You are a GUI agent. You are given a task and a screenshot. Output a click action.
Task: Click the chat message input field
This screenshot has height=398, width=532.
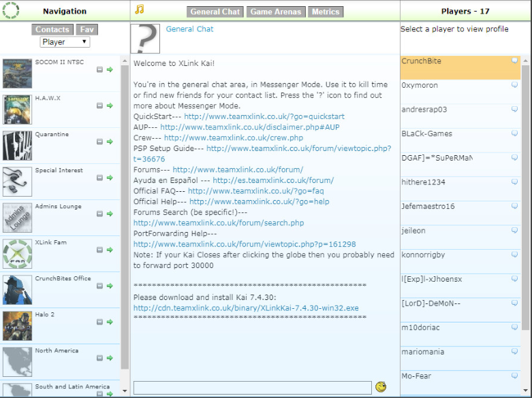click(x=253, y=388)
